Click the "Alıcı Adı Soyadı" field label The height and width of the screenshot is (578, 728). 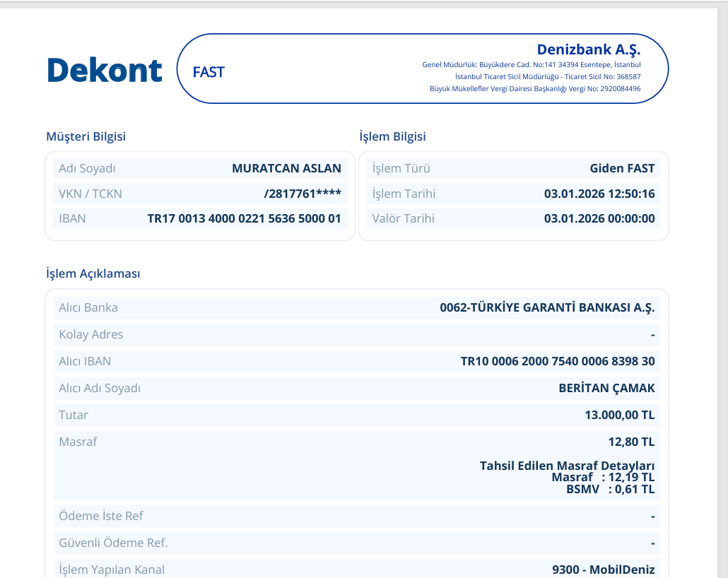(100, 388)
